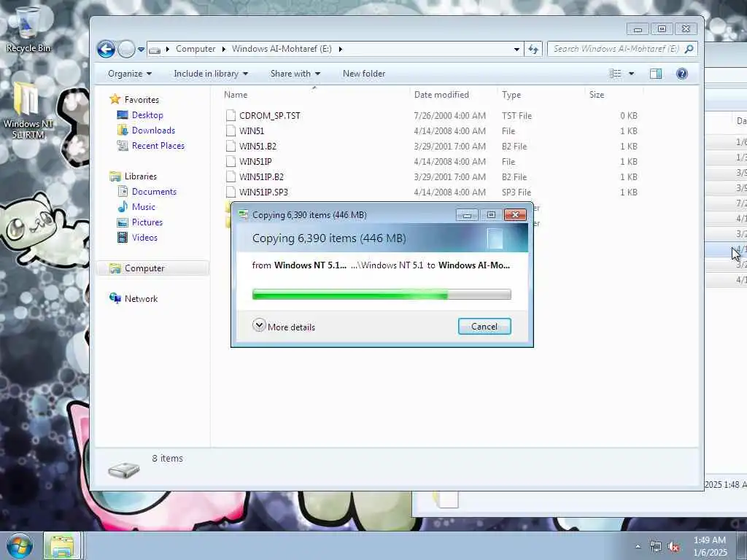
Task: Open the Windows Start button
Action: pos(19,545)
